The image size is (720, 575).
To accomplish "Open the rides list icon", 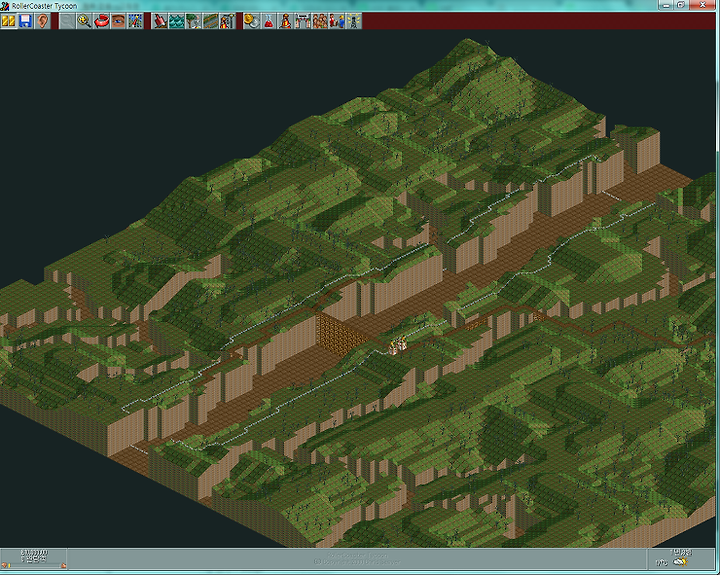I will (x=286, y=21).
